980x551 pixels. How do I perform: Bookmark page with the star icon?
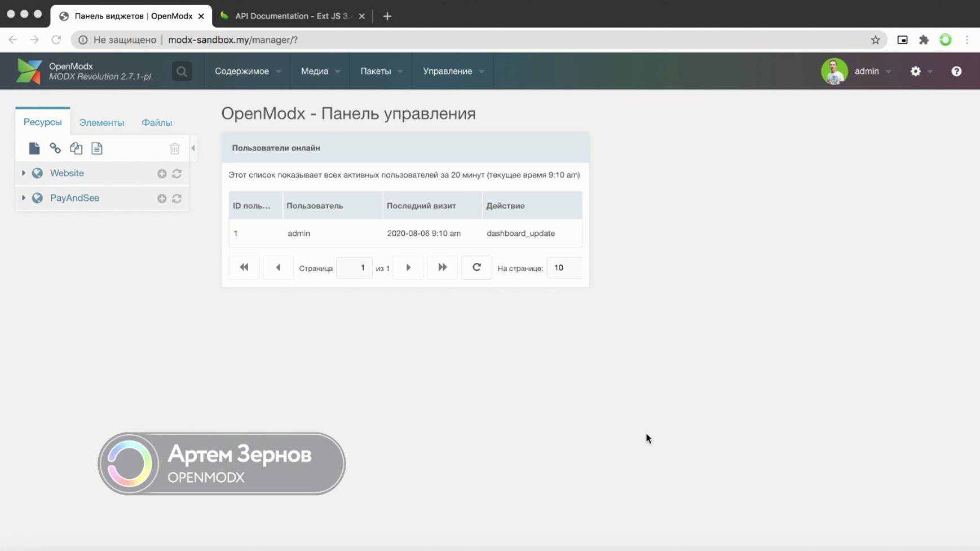[x=875, y=39]
